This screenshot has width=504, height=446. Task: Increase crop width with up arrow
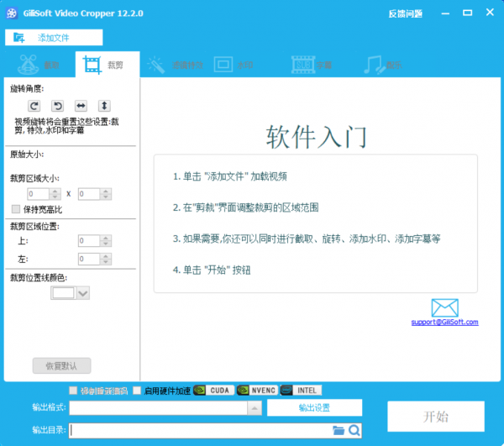[55, 191]
